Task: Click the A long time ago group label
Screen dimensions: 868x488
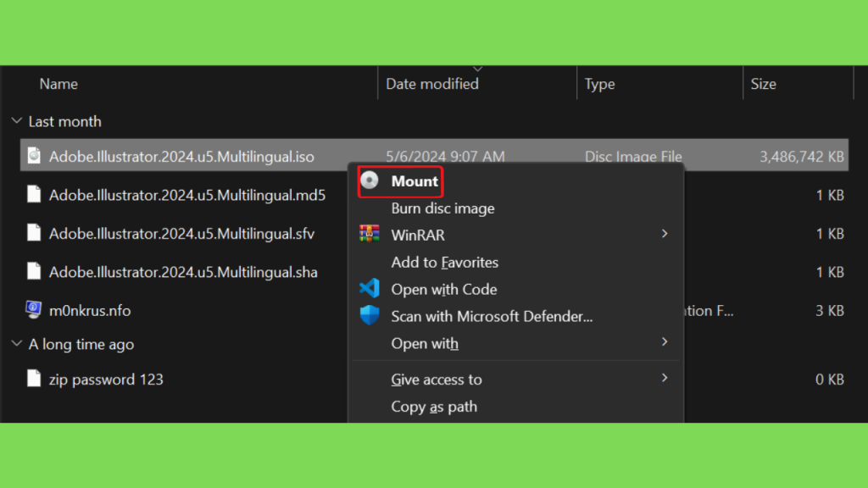Action: tap(81, 344)
